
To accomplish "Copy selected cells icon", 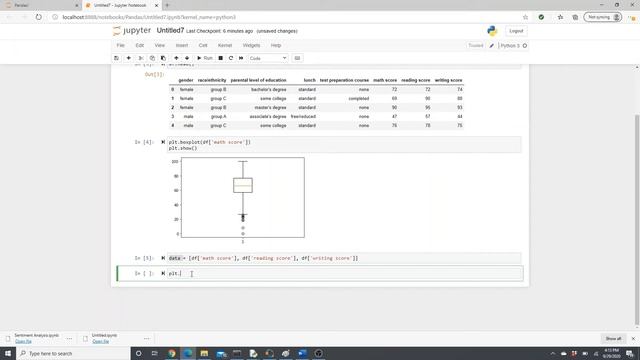I will [x=152, y=58].
